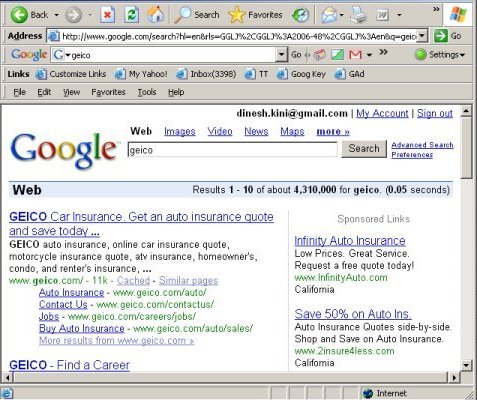477x400 pixels.
Task: Open the Tools menu
Action: (147, 92)
